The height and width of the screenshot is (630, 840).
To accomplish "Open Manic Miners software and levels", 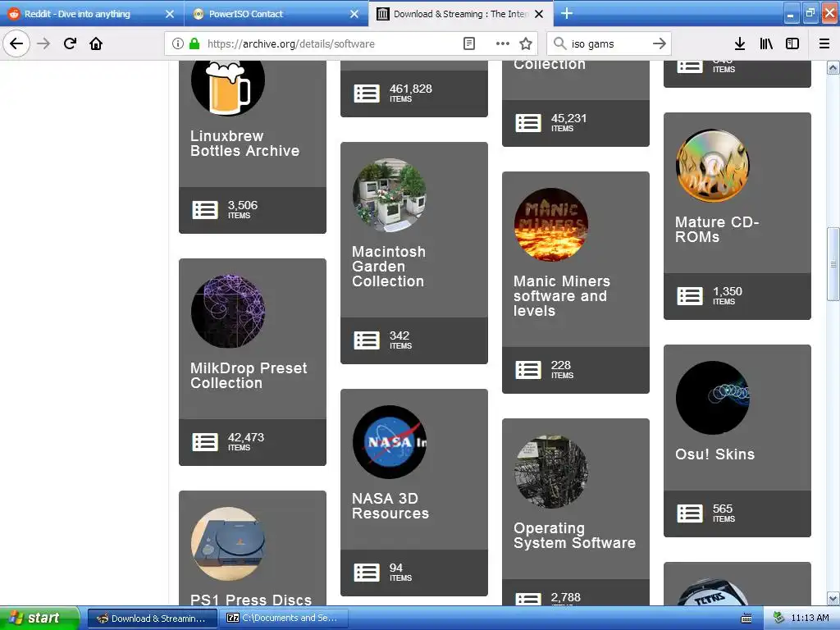I will (x=562, y=295).
